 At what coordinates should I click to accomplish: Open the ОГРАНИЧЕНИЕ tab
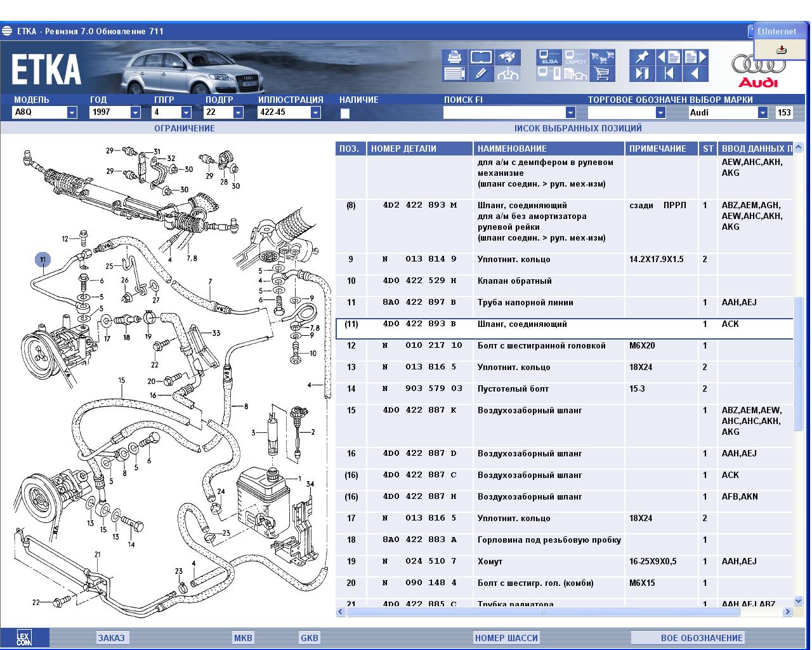point(185,128)
